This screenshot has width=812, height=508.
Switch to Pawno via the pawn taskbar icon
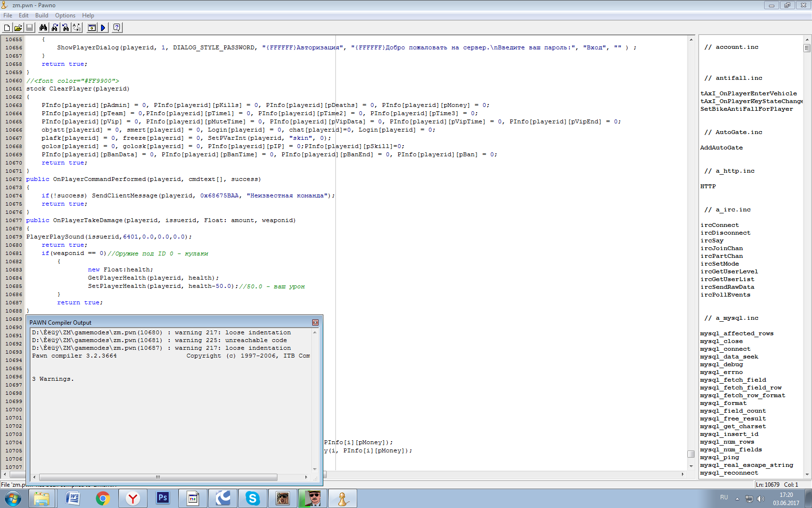click(x=343, y=498)
